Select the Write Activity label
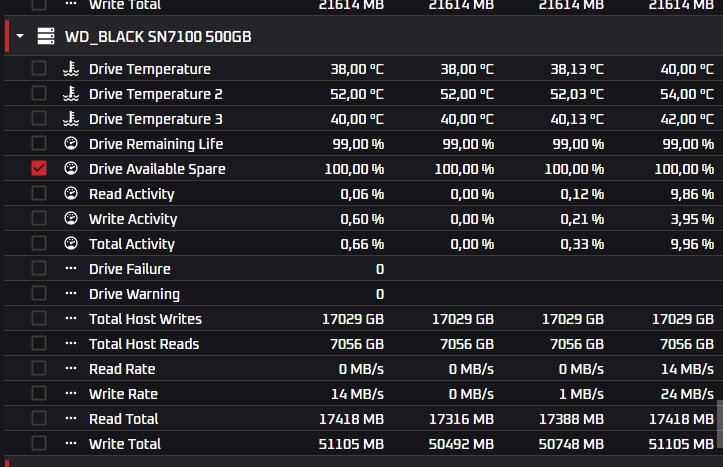 point(133,219)
